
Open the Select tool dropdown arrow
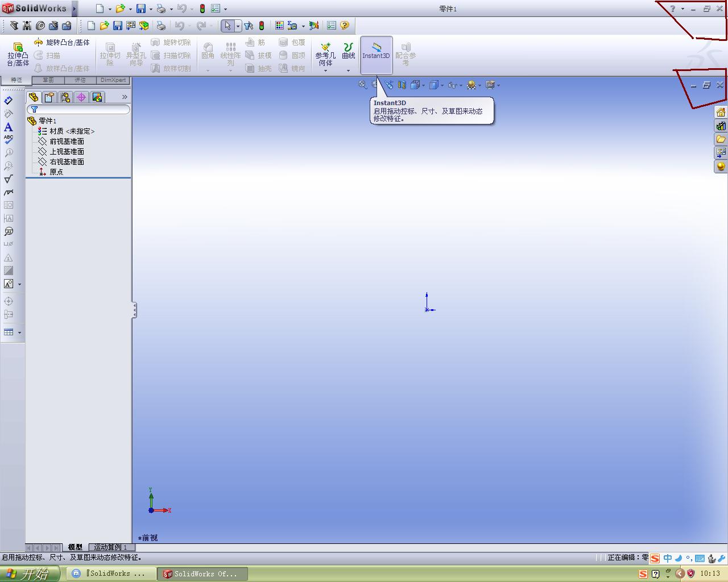point(238,26)
